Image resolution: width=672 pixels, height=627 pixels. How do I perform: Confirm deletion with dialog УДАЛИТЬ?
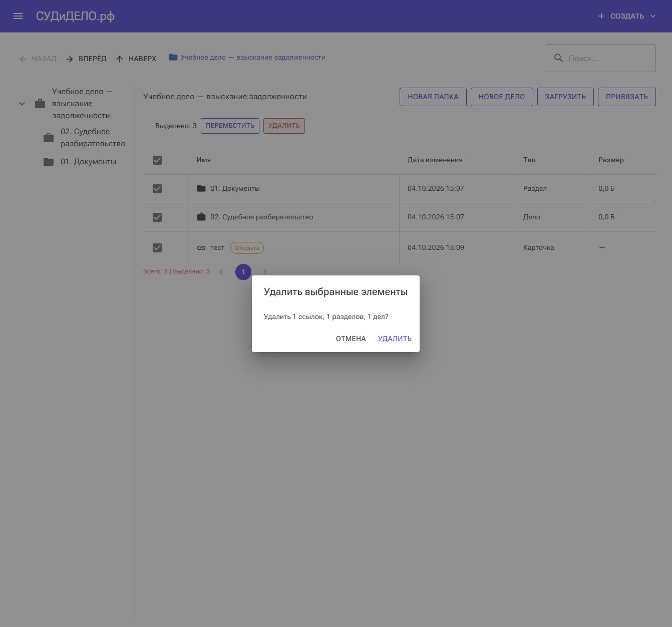(x=395, y=339)
